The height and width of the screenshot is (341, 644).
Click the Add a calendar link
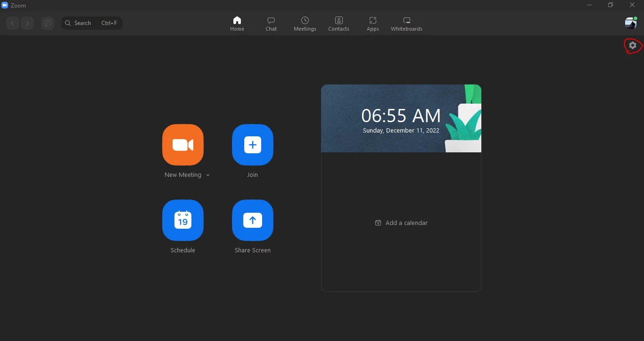401,223
